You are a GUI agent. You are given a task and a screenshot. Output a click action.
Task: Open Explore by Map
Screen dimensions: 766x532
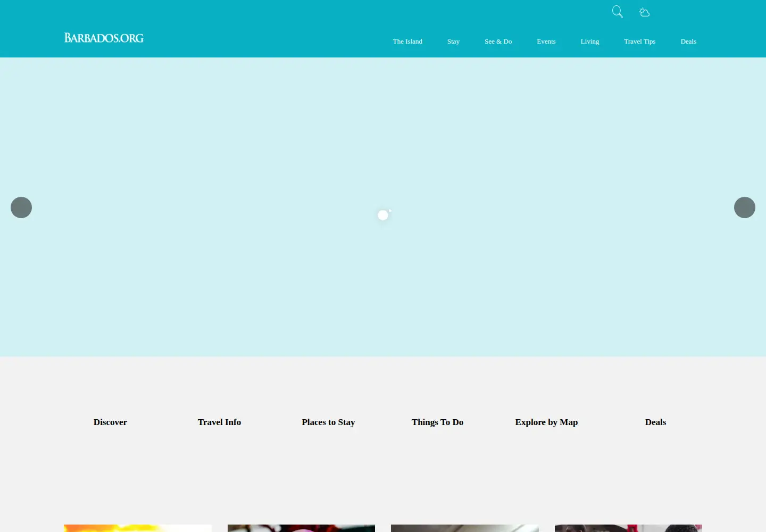pos(546,422)
